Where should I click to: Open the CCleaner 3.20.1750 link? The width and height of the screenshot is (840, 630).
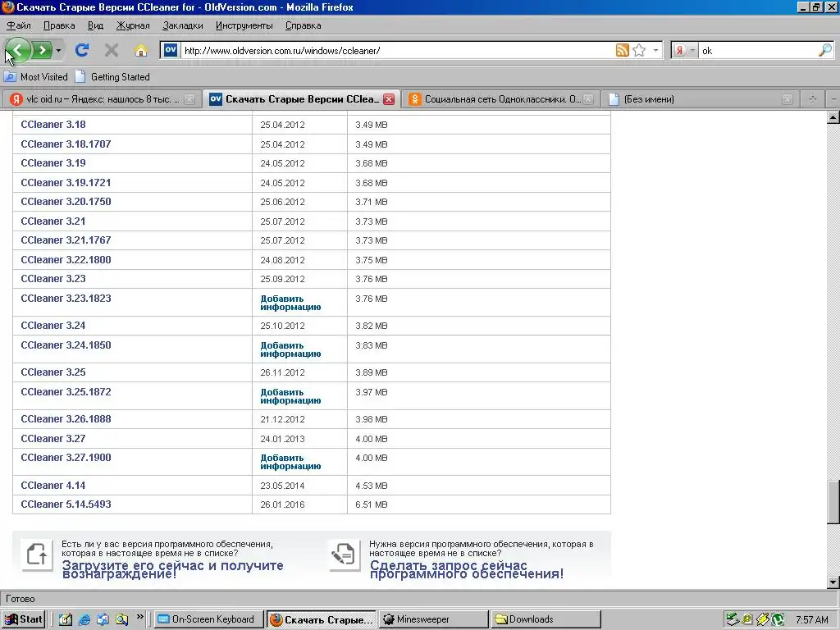[x=66, y=202]
